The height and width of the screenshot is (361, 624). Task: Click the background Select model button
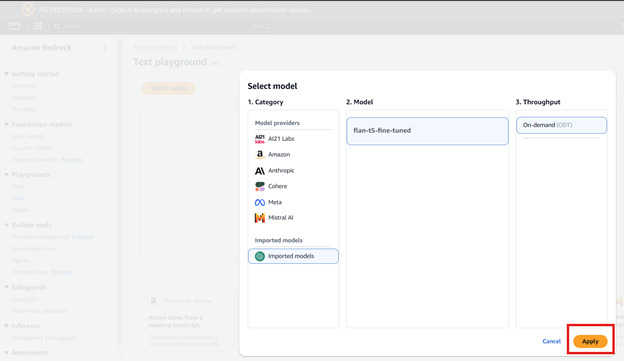pyautogui.click(x=169, y=88)
